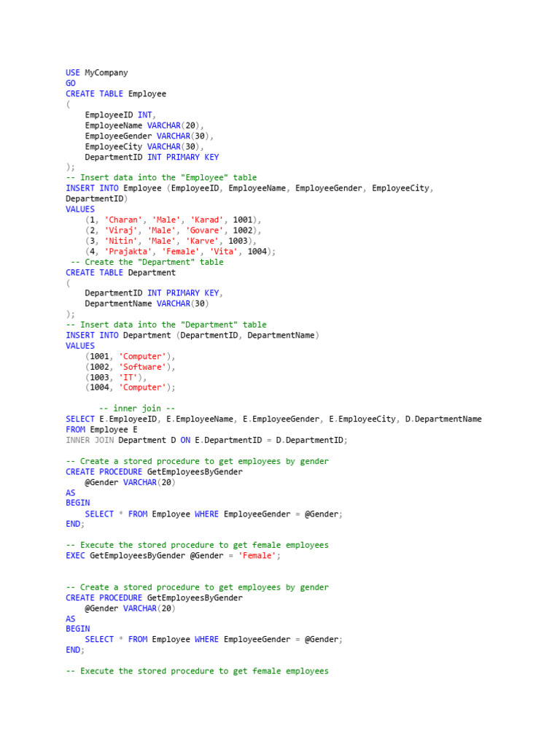Click the "EmployeeGender VARCHAR(30)," column definition
The image size is (560, 747).
pos(149,136)
